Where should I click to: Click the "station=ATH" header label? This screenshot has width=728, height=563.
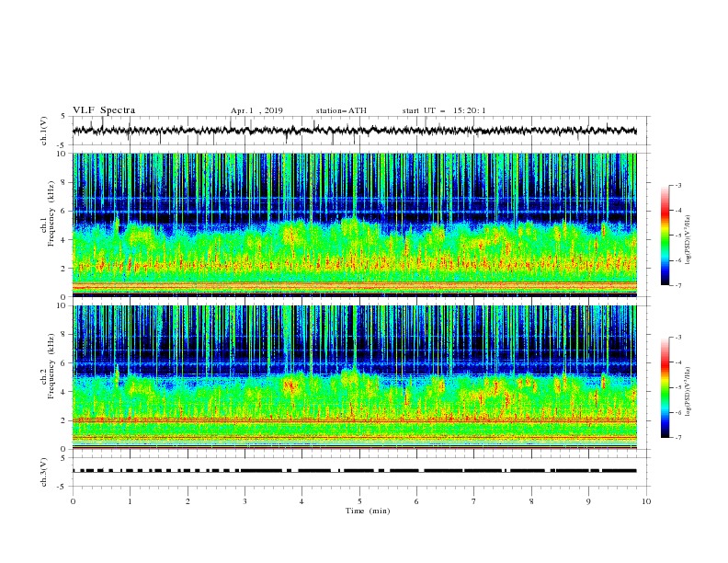tap(341, 110)
